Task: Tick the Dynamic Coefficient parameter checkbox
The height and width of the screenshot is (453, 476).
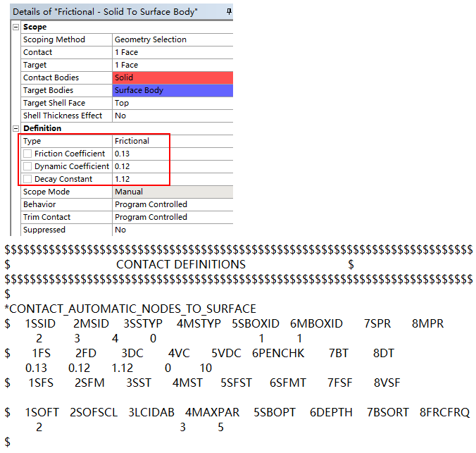Action: click(x=27, y=166)
